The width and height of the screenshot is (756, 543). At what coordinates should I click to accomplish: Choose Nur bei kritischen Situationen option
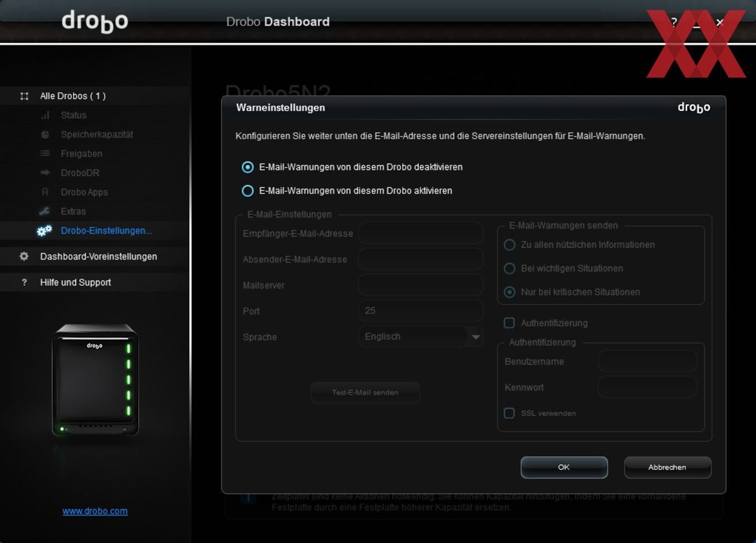(x=509, y=292)
